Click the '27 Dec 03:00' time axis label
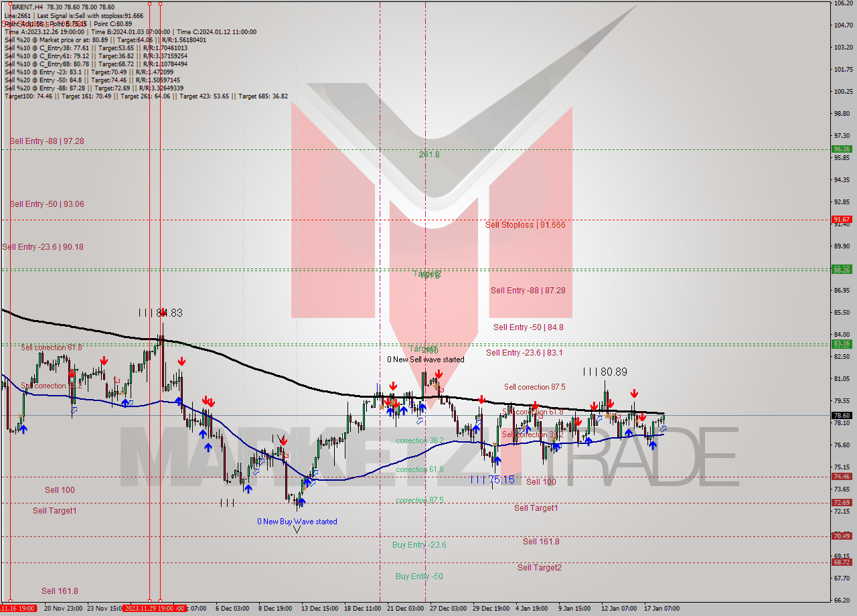Viewport: 857px width, 616px height. pyautogui.click(x=448, y=609)
